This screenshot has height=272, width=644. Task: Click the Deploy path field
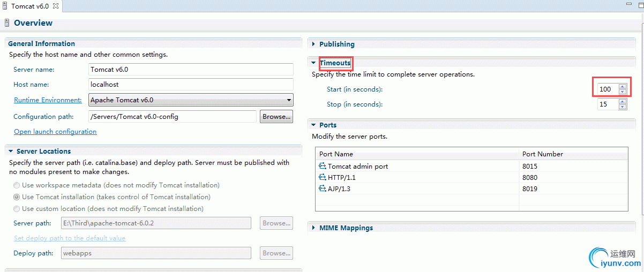click(155, 253)
